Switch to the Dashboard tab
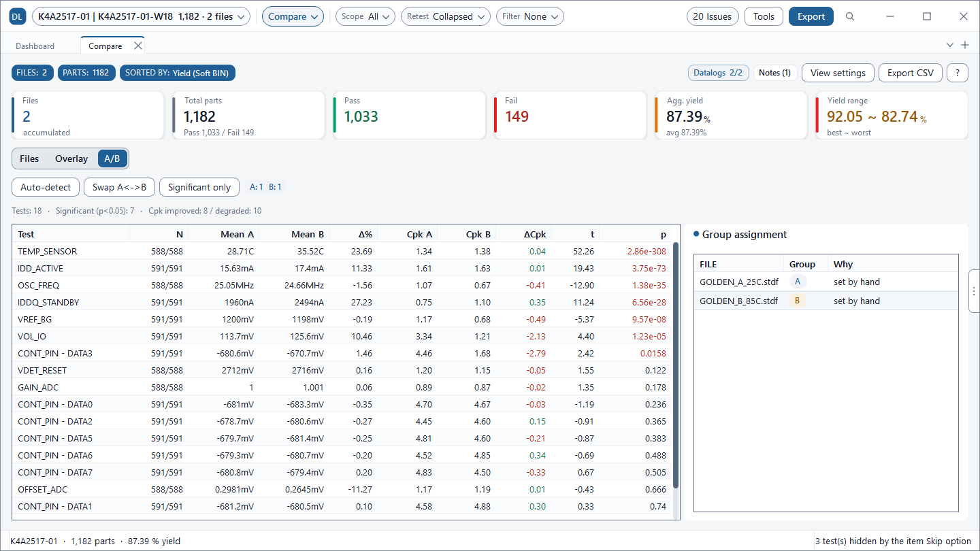This screenshot has width=980, height=551. coord(35,46)
